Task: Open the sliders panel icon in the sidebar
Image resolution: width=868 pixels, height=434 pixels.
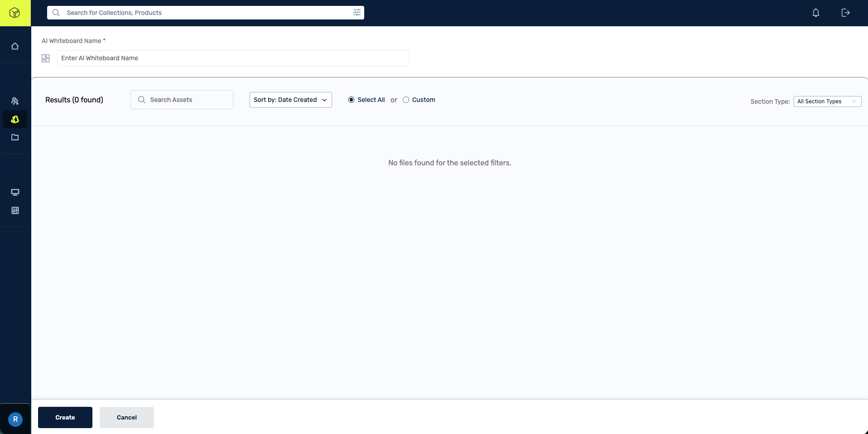Action: (15, 210)
